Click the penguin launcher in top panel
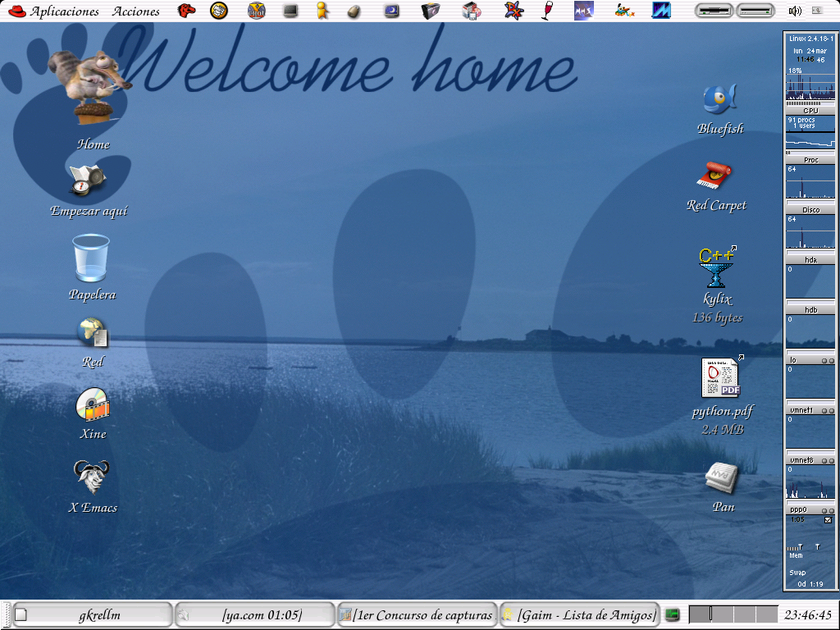 point(624,10)
